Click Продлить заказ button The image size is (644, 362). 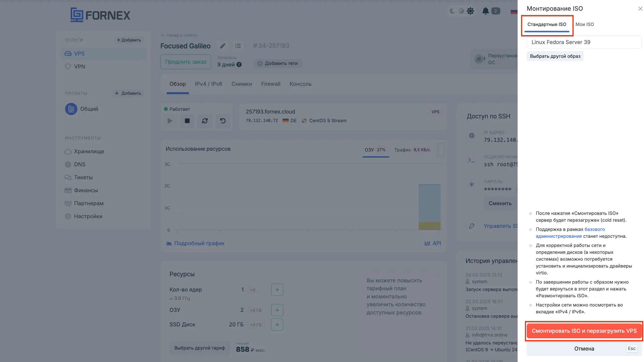coord(186,62)
